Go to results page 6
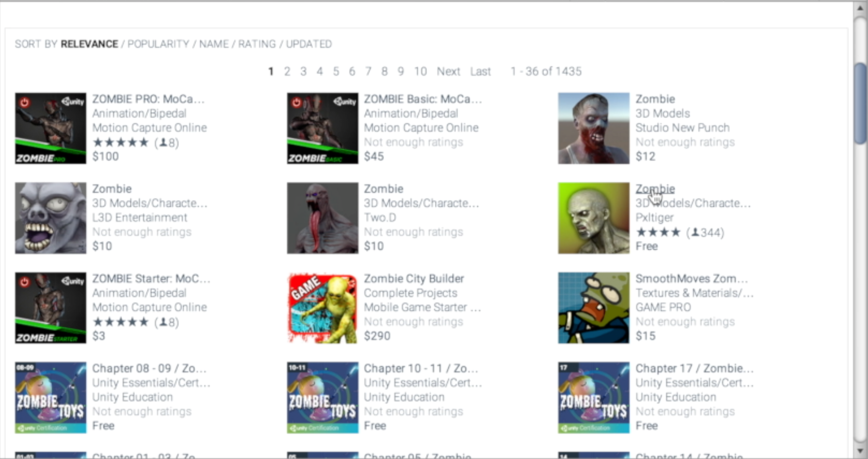Screen dimensions: 868x459 pyautogui.click(x=352, y=71)
